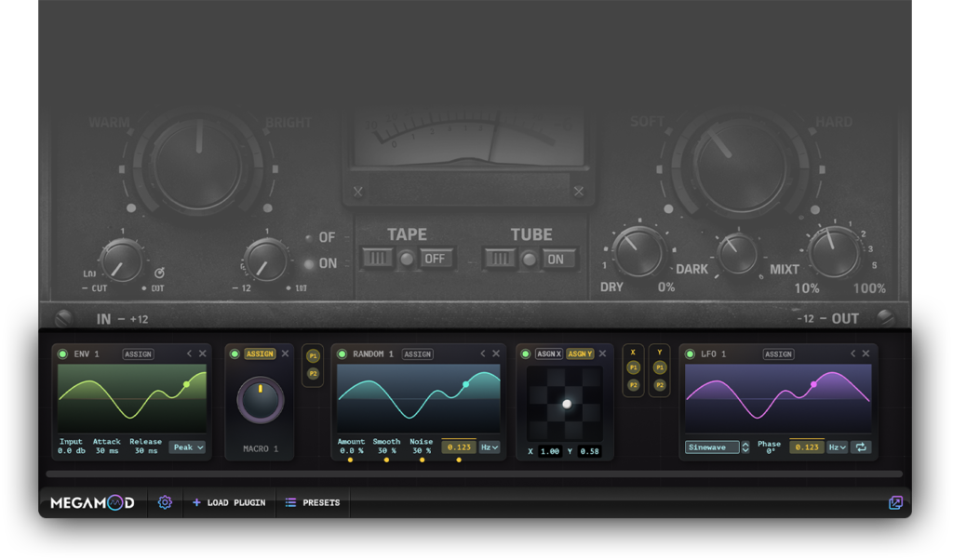This screenshot has height=560, width=953.
Task: Select P2 slot in the X column
Action: [634, 385]
